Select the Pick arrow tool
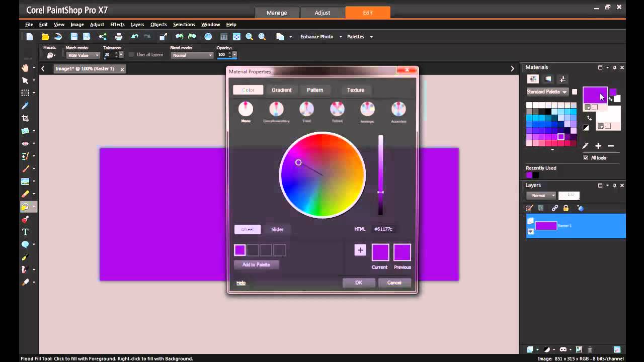The height and width of the screenshot is (362, 644). point(25,80)
